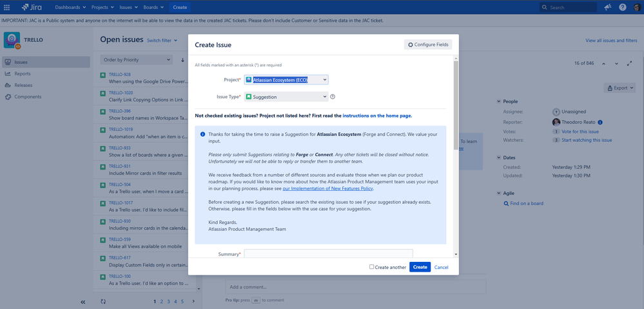644x309 pixels.
Task: Open issue TRELLO-933
Action: click(119, 148)
